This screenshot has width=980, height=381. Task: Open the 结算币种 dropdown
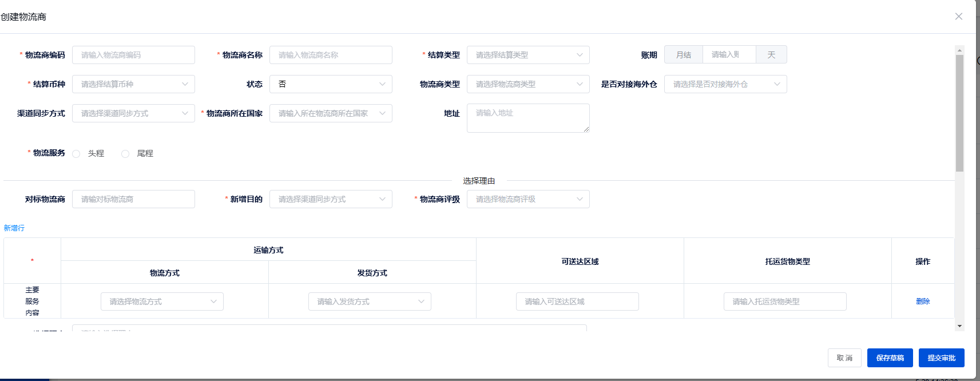coord(133,84)
